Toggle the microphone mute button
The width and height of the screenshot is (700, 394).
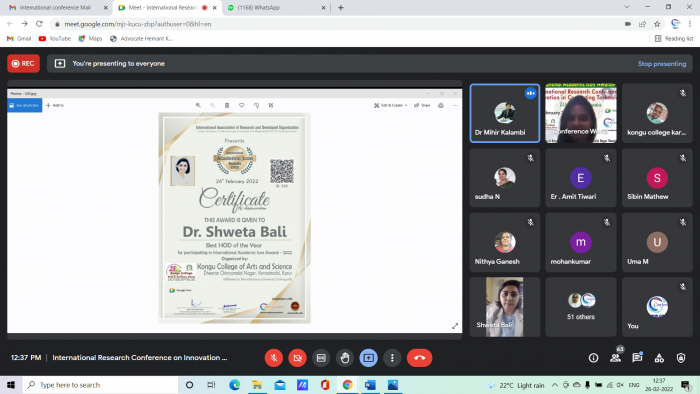274,358
